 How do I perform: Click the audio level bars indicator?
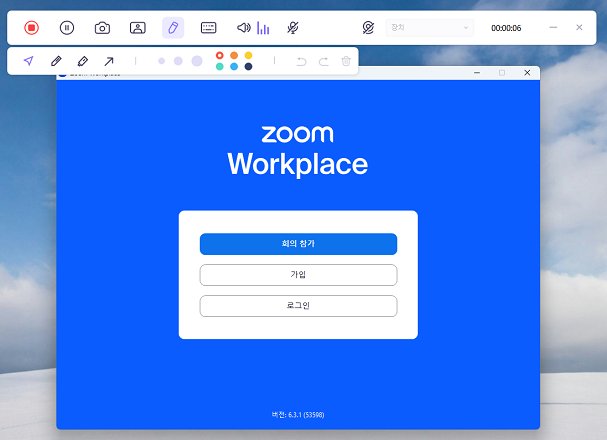click(x=263, y=28)
